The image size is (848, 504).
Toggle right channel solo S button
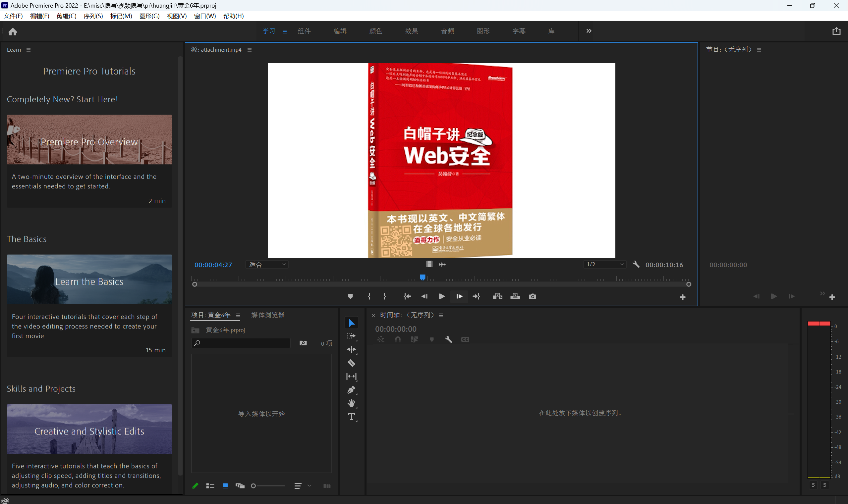824,485
